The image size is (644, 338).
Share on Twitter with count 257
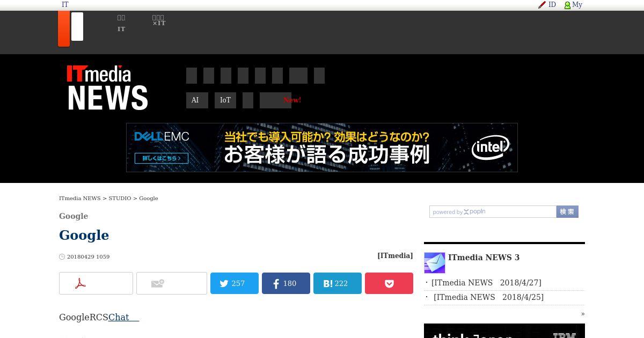tap(235, 283)
